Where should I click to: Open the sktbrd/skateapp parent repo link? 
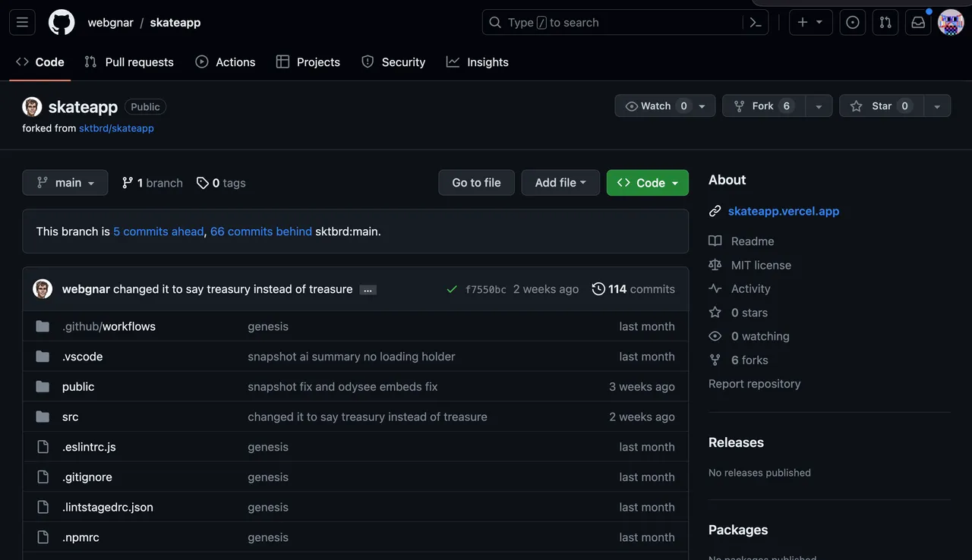116,128
